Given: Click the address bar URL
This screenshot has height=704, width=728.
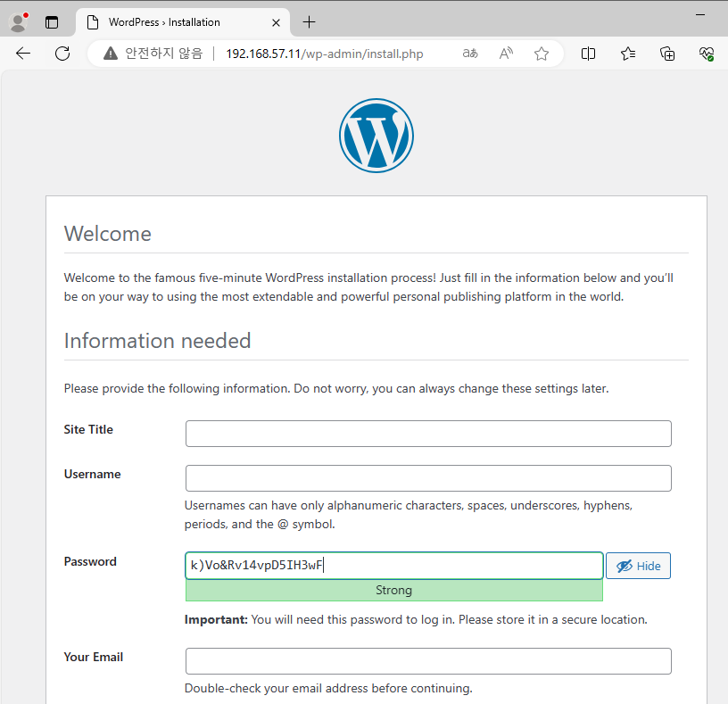Looking at the screenshot, I should tap(325, 54).
